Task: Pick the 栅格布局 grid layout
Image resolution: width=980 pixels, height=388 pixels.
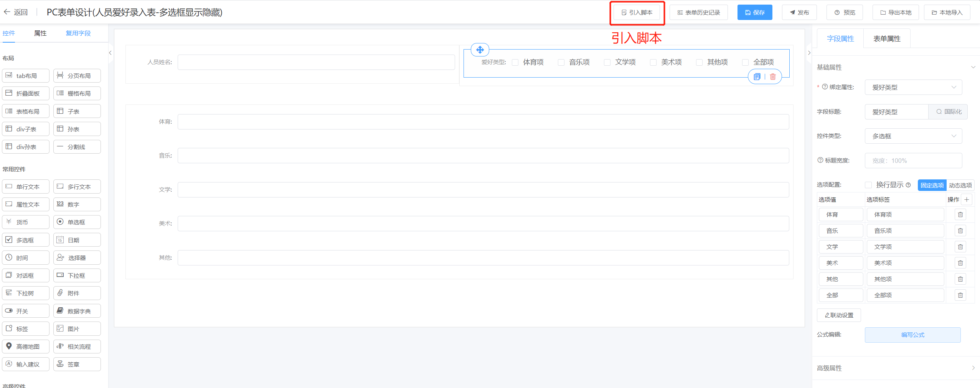Action: [77, 93]
